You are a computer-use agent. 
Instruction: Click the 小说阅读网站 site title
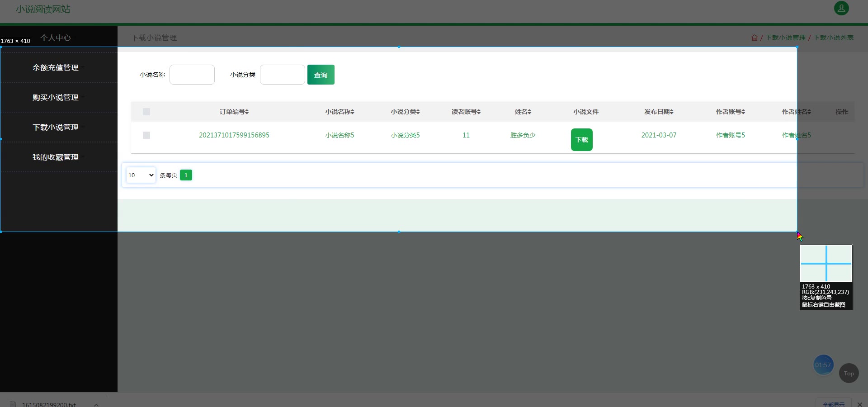coord(43,9)
